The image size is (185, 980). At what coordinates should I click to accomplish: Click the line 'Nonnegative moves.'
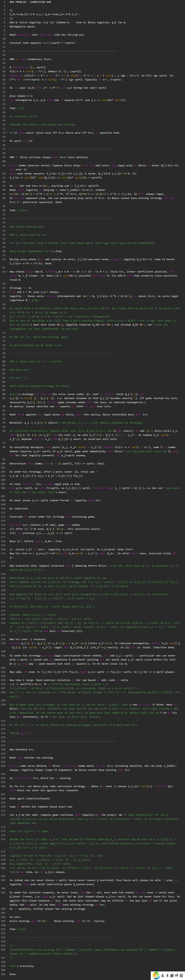pyautogui.click(x=23, y=27)
